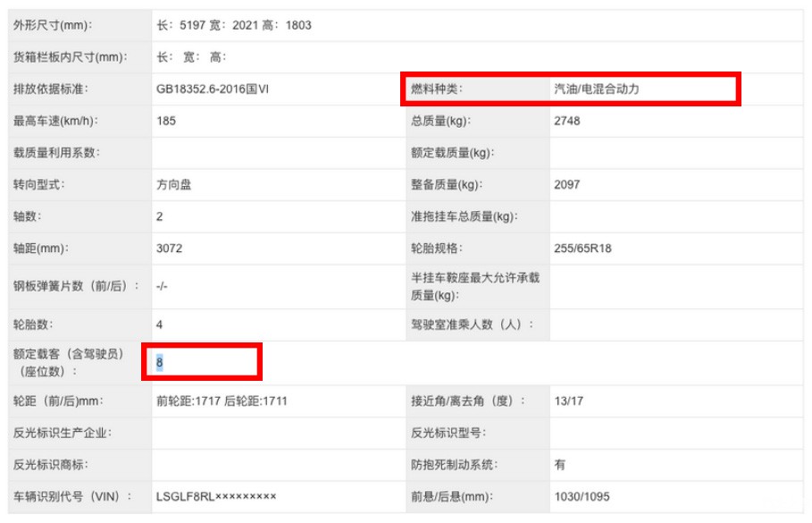Select the label 前悬/后悬(mm):
Viewport: 812px width, 523px height.
point(452,497)
